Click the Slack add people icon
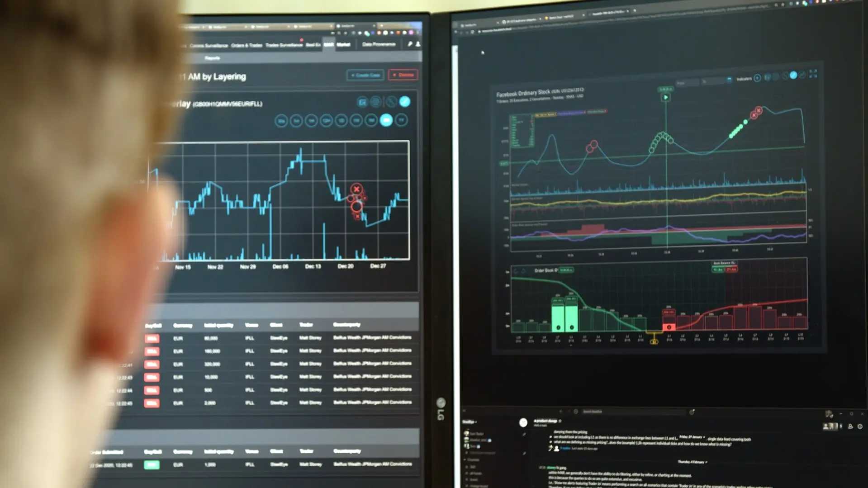 850,426
